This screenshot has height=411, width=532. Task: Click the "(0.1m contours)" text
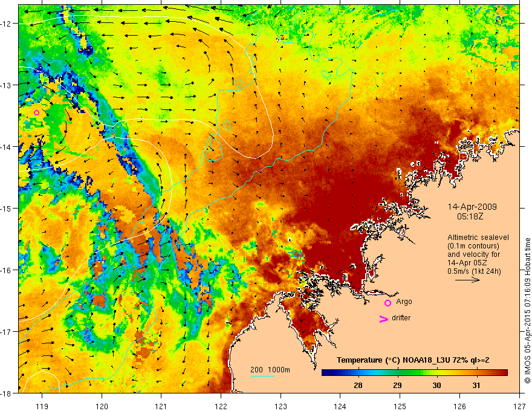[473, 246]
